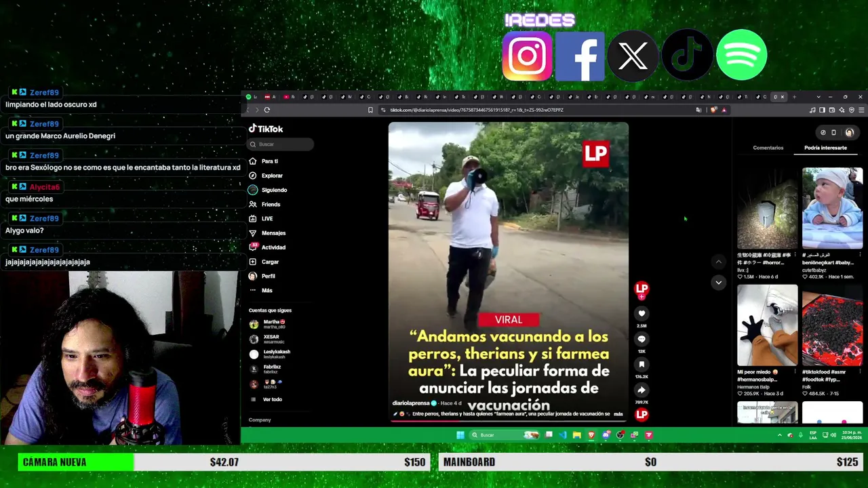Share the video with the arrow icon
Viewport: 868px width, 488px height.
point(642,390)
